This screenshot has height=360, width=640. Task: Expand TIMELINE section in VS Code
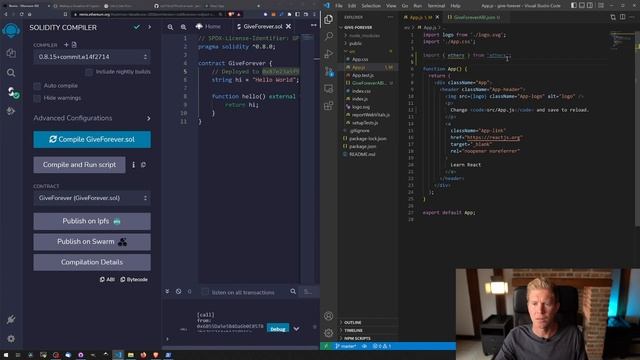(353, 330)
